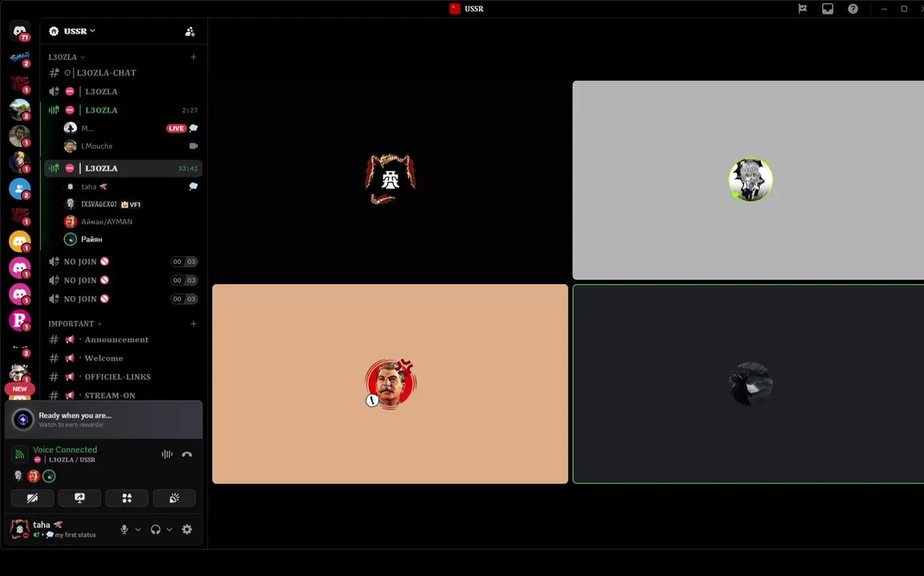Open the inbox icon in title bar
This screenshot has height=576, width=924.
coord(827,9)
